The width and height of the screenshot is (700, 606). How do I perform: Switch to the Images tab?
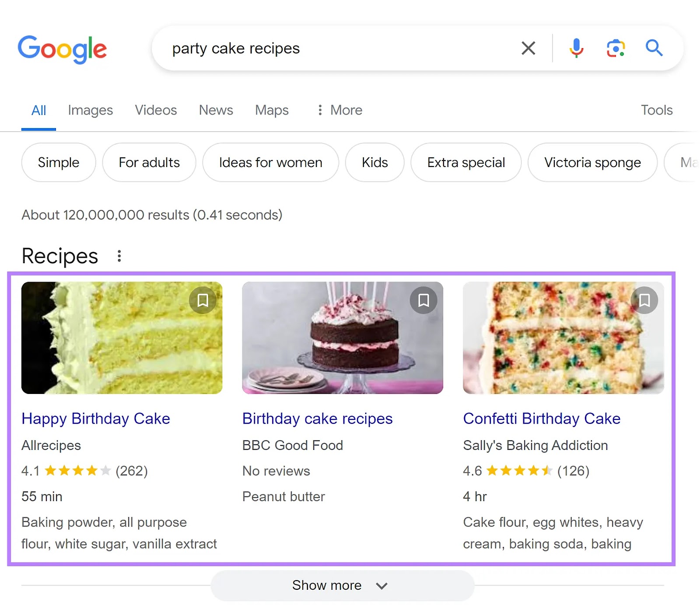[90, 110]
